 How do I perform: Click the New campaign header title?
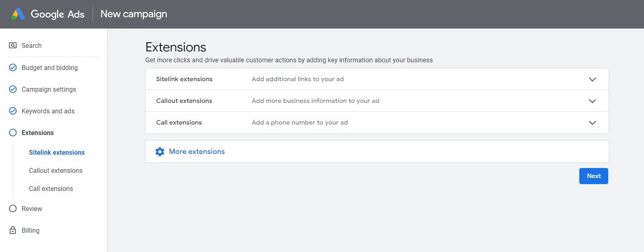(x=134, y=14)
